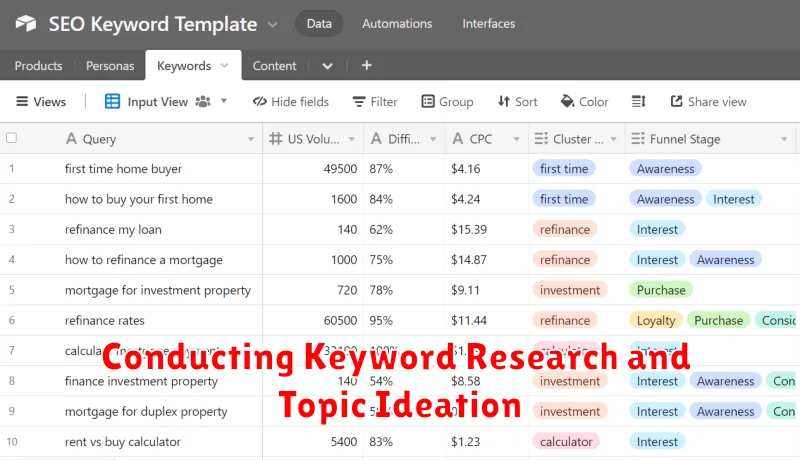
Task: Switch to the Products table tab
Action: (x=38, y=66)
